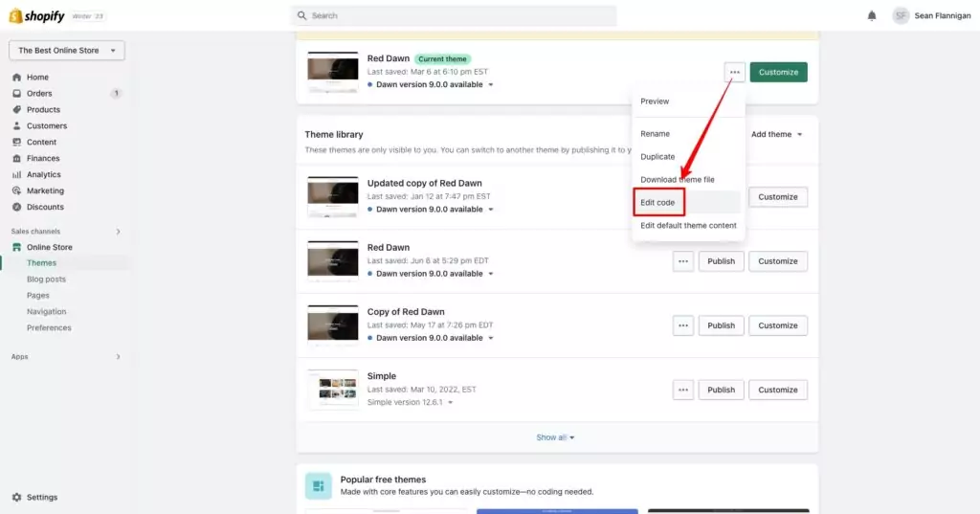980x514 pixels.
Task: Open Pages in the sidebar
Action: (38, 296)
